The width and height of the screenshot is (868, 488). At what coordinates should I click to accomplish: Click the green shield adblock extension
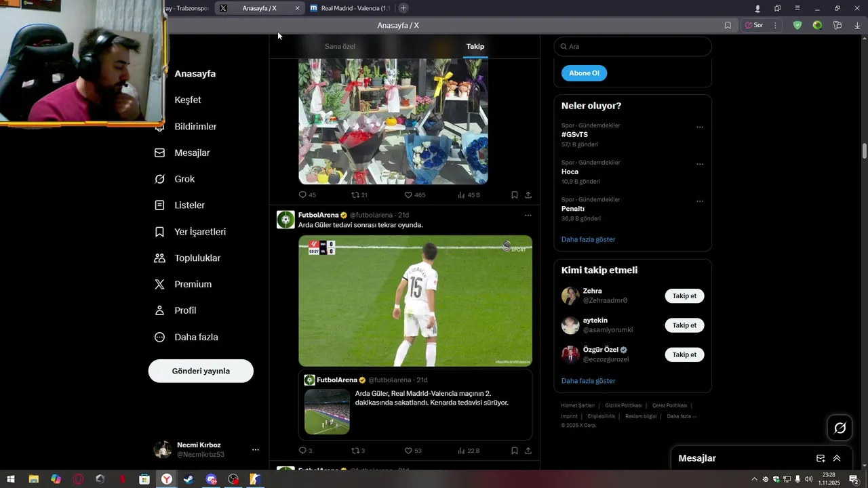[x=797, y=25]
